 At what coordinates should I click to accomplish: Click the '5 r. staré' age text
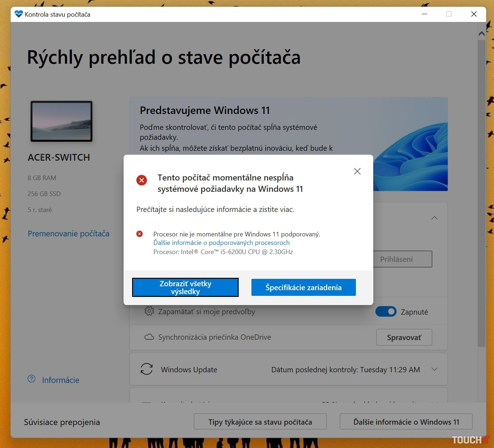(40, 210)
